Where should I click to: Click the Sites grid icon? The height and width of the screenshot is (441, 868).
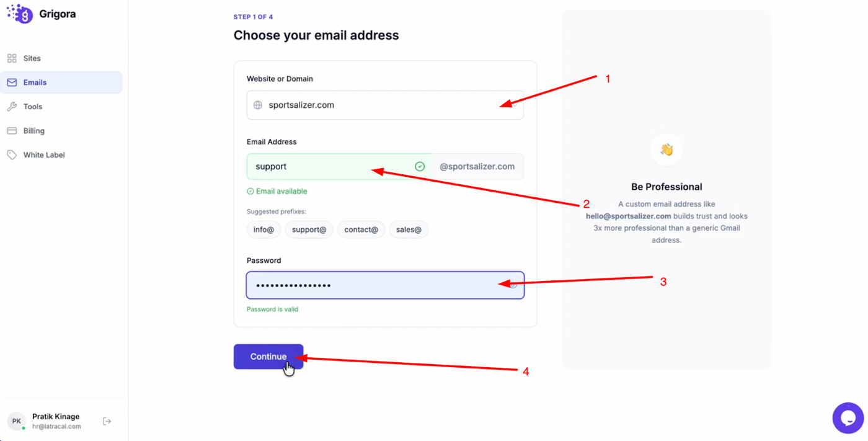pyautogui.click(x=12, y=58)
